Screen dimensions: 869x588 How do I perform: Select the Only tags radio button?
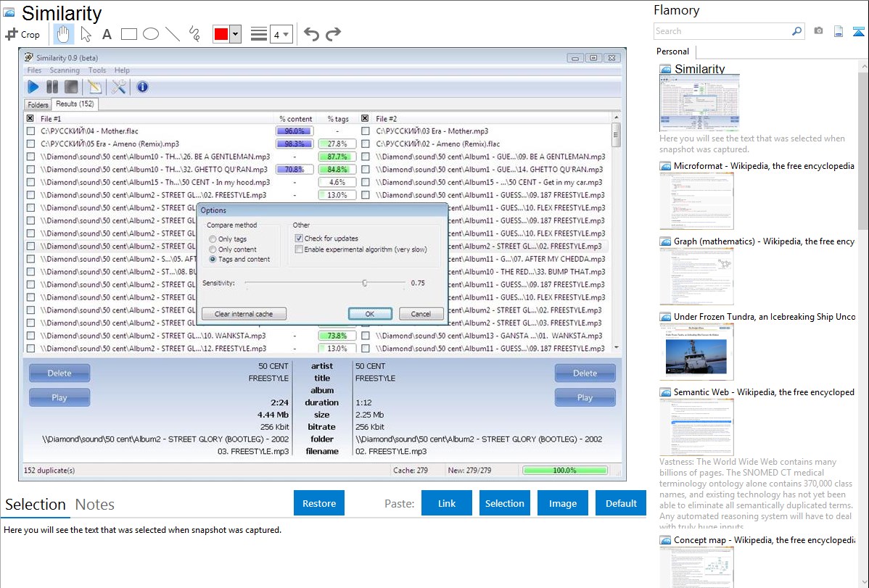[213, 239]
